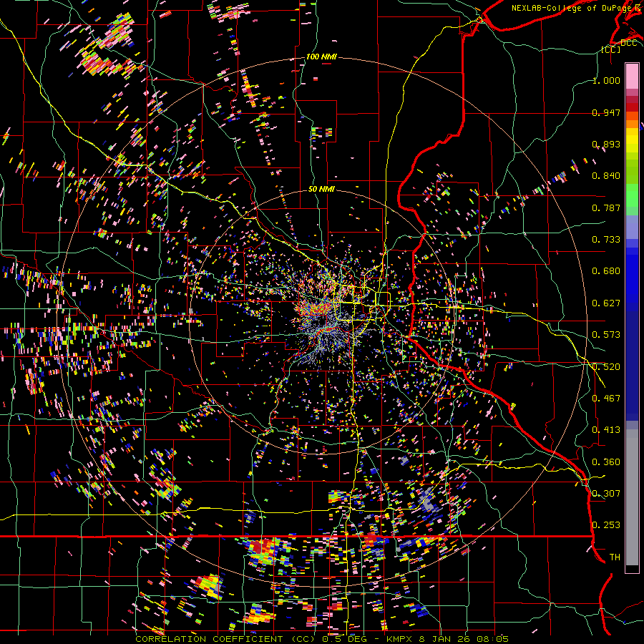
Task: Pick the pink band of the color bar
Action: click(632, 77)
